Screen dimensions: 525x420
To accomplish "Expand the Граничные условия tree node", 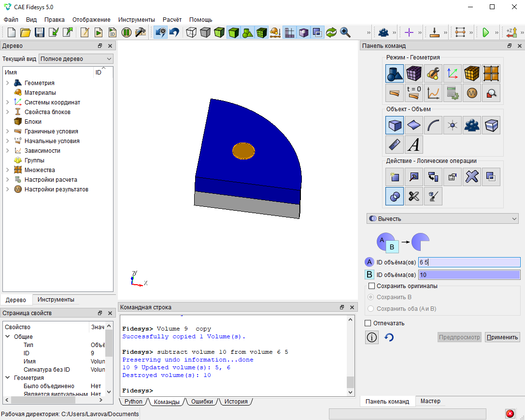I will [x=7, y=131].
